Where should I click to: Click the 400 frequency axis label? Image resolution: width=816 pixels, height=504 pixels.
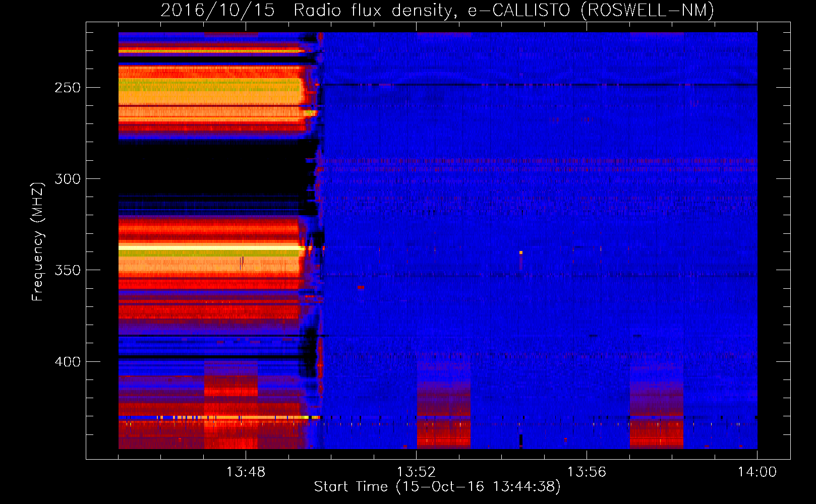click(x=68, y=362)
